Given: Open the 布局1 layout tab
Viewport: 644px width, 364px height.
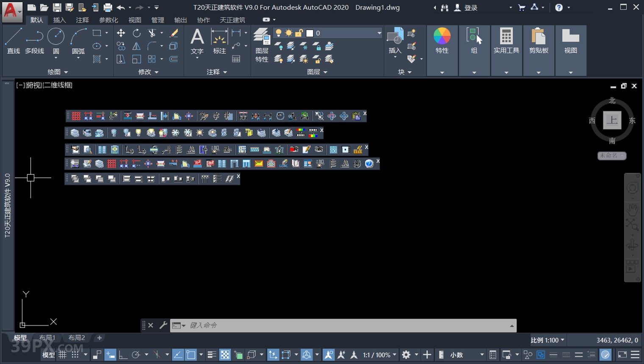Looking at the screenshot, I should click(47, 338).
